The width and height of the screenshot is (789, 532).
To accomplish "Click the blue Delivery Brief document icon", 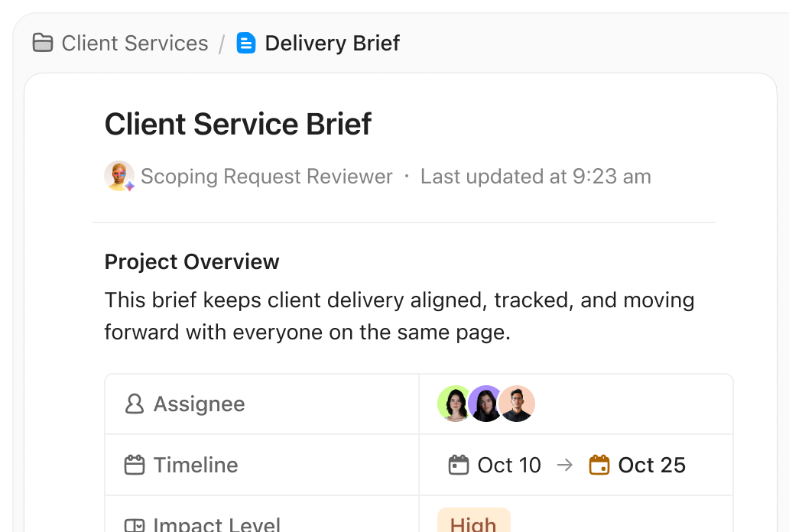I will 245,43.
